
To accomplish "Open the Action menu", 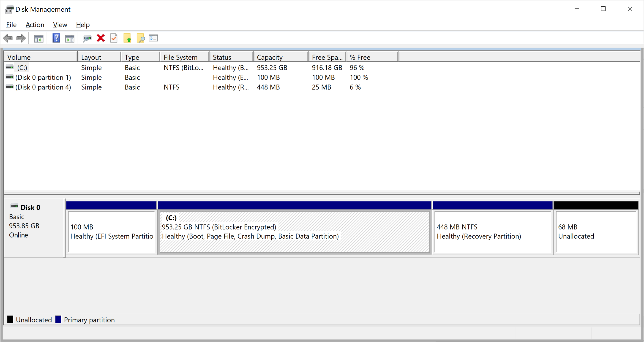I will click(35, 25).
